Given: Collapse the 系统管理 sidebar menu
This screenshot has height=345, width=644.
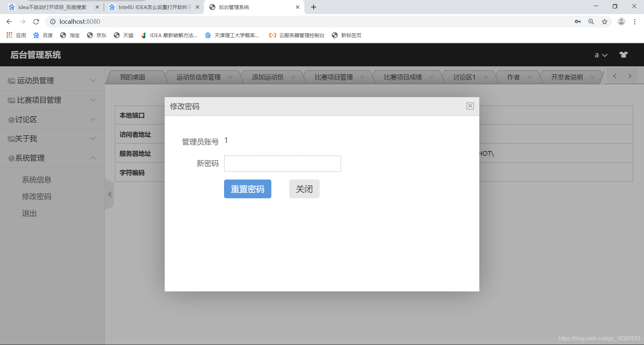Looking at the screenshot, I should tap(52, 158).
